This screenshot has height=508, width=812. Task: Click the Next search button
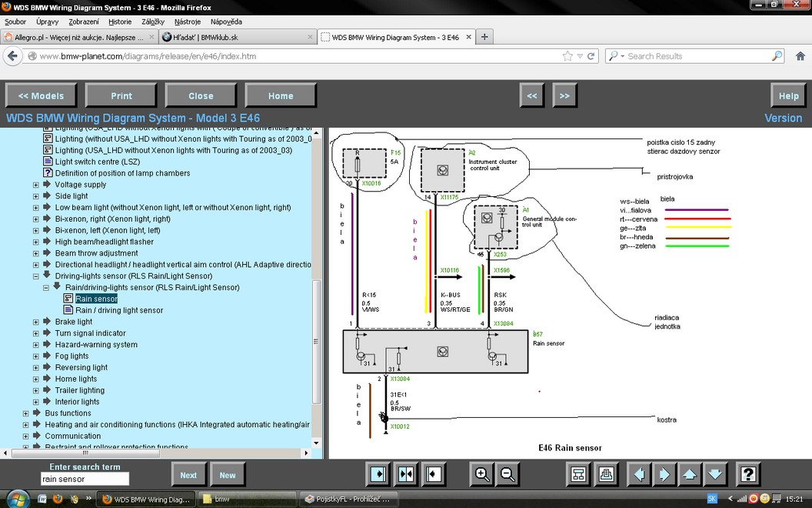pyautogui.click(x=188, y=475)
